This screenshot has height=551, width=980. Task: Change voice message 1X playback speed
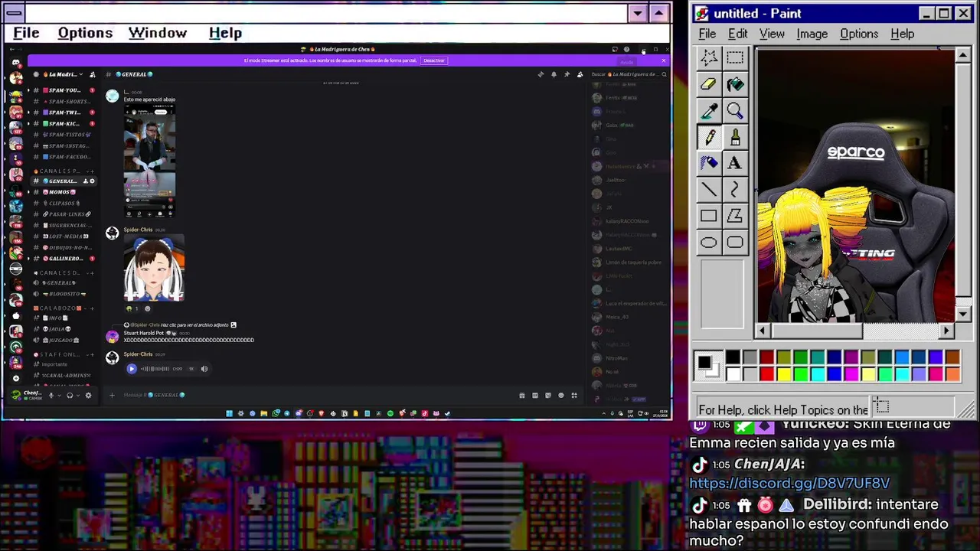191,369
